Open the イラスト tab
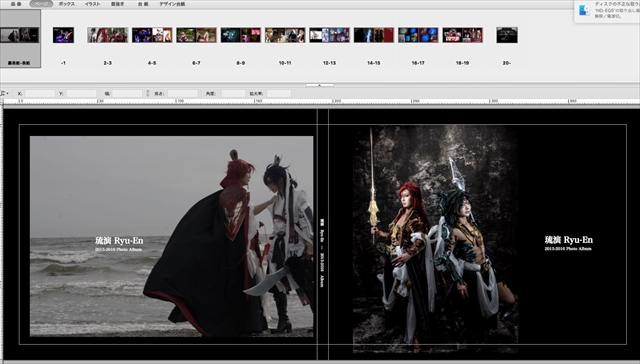 92,4
